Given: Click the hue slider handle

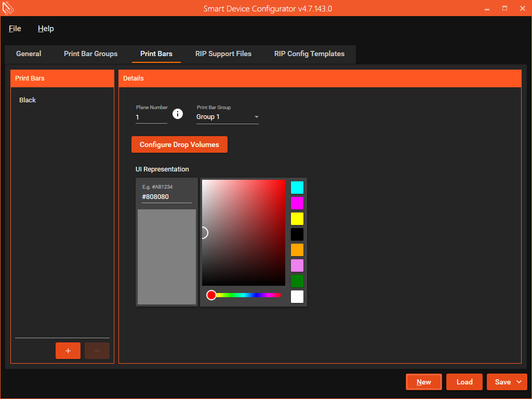Looking at the screenshot, I should tap(211, 295).
